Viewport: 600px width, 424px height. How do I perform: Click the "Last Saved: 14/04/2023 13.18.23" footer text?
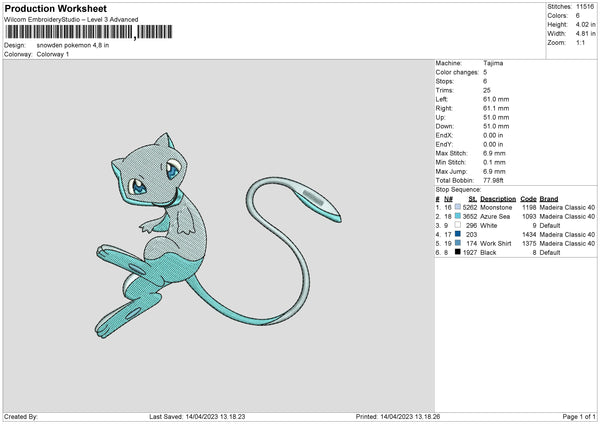pyautogui.click(x=197, y=416)
